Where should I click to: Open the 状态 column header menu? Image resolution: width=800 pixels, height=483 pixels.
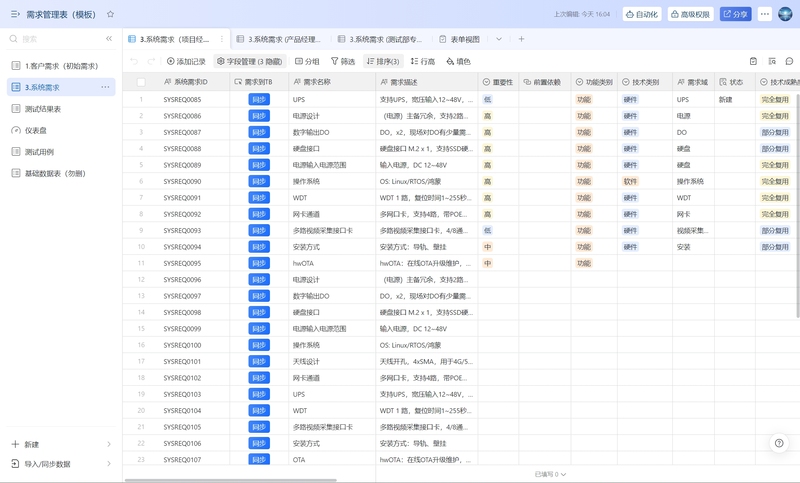pos(735,82)
